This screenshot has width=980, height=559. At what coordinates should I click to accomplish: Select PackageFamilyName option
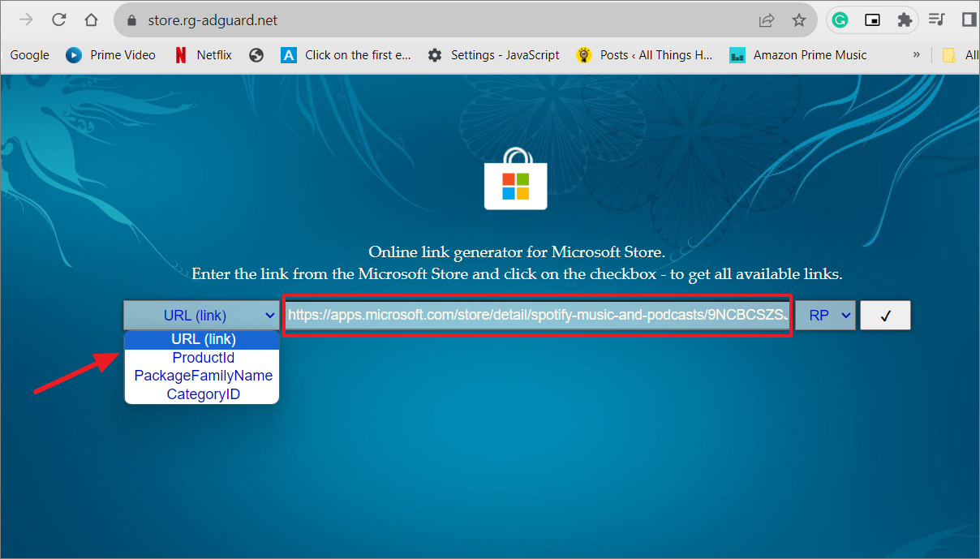[202, 376]
